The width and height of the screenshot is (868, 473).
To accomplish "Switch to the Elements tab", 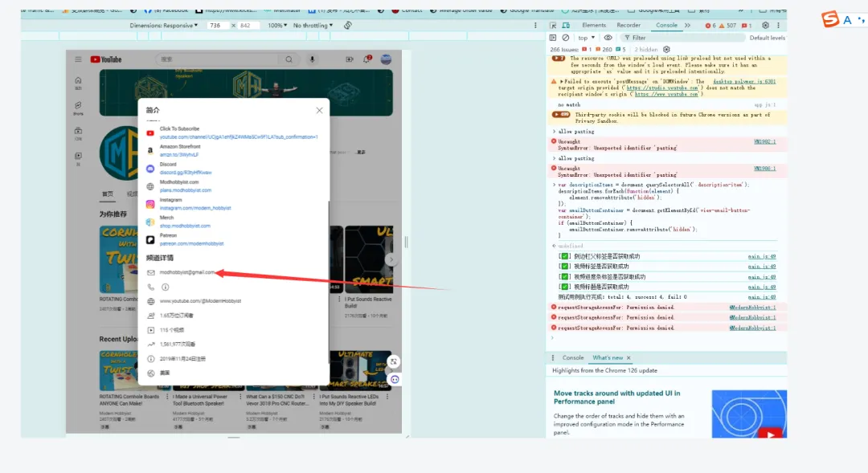I will point(594,26).
